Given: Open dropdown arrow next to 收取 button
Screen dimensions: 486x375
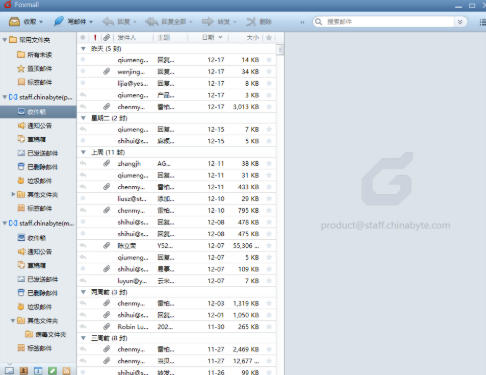Looking at the screenshot, I should click(41, 22).
